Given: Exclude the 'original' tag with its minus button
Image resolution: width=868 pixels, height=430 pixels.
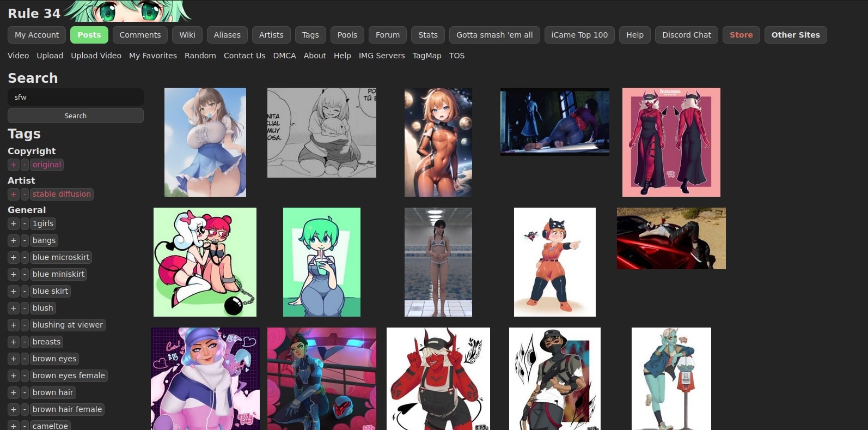Looking at the screenshot, I should tap(25, 165).
